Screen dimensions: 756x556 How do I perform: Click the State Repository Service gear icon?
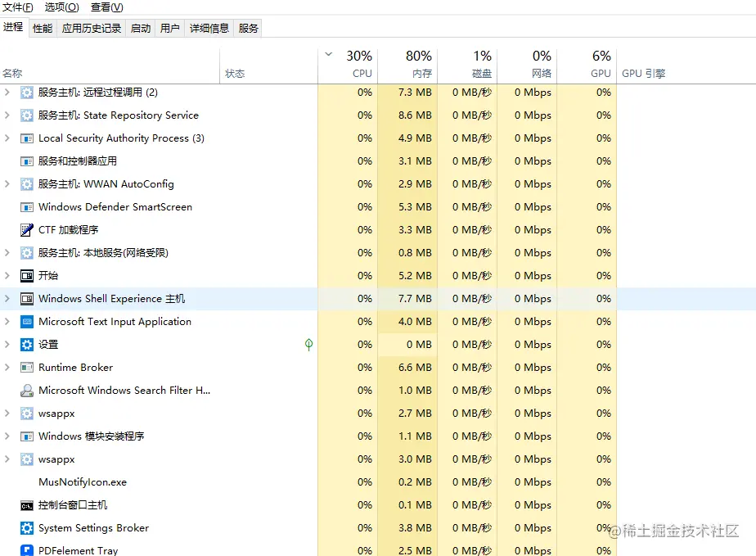(27, 115)
